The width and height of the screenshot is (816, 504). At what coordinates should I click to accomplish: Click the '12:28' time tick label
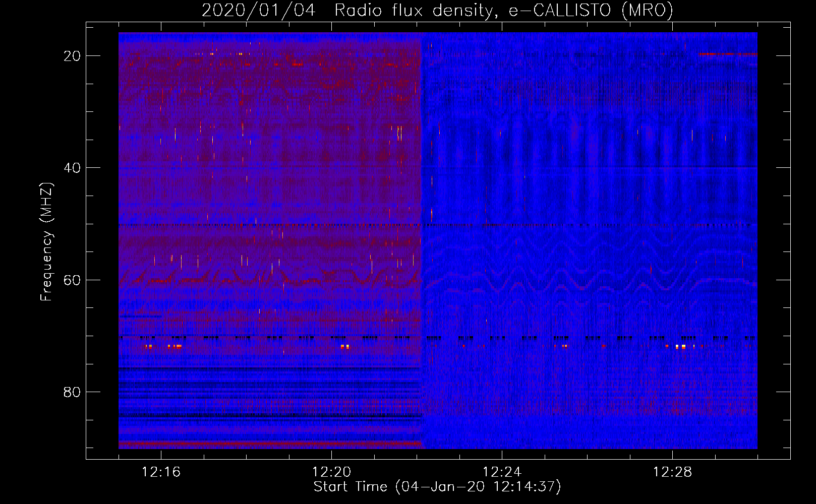click(x=672, y=472)
